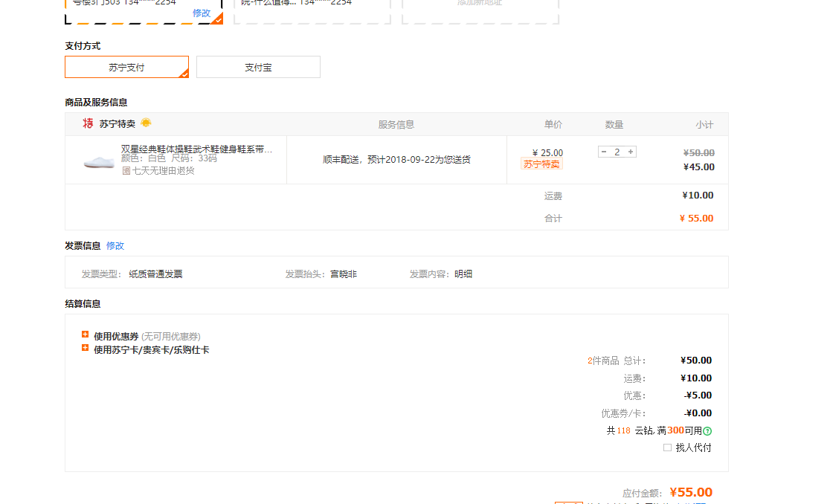Decrease product quantity with minus button
The image size is (830, 504).
pos(604,152)
